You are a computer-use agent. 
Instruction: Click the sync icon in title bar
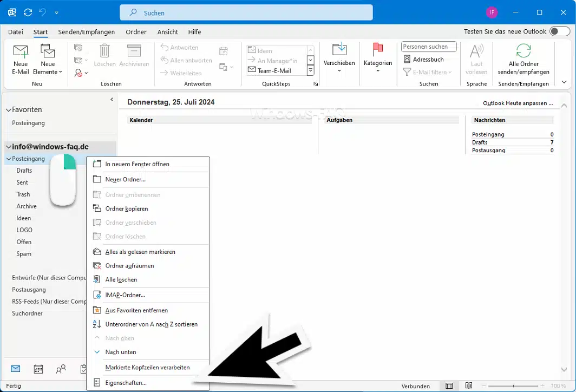click(28, 12)
